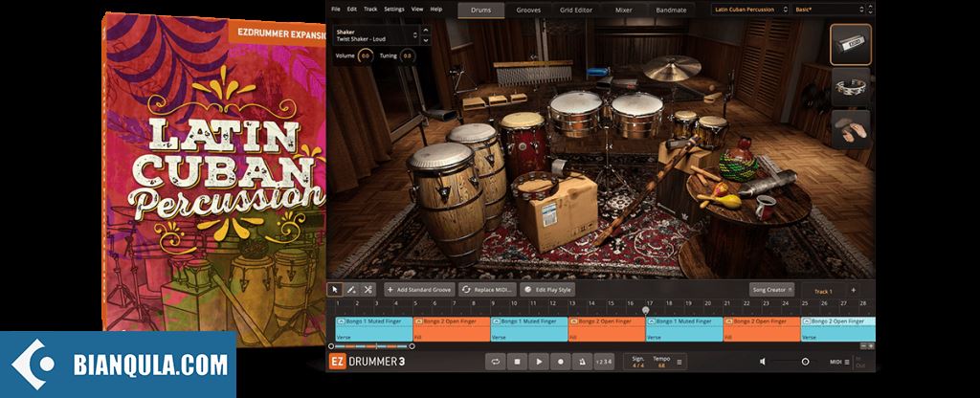Click the Volume knob
Viewport: 980px width, 398px height.
pos(367,56)
